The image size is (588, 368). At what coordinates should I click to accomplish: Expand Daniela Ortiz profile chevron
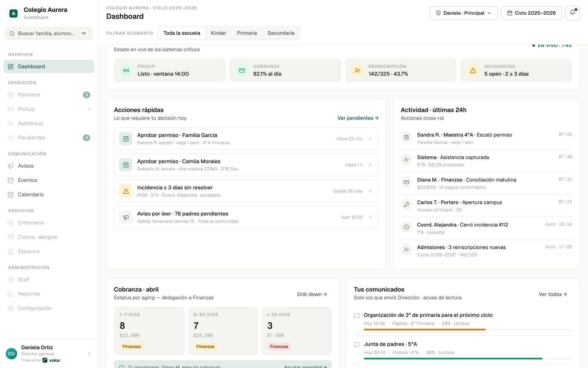pyautogui.click(x=89, y=354)
